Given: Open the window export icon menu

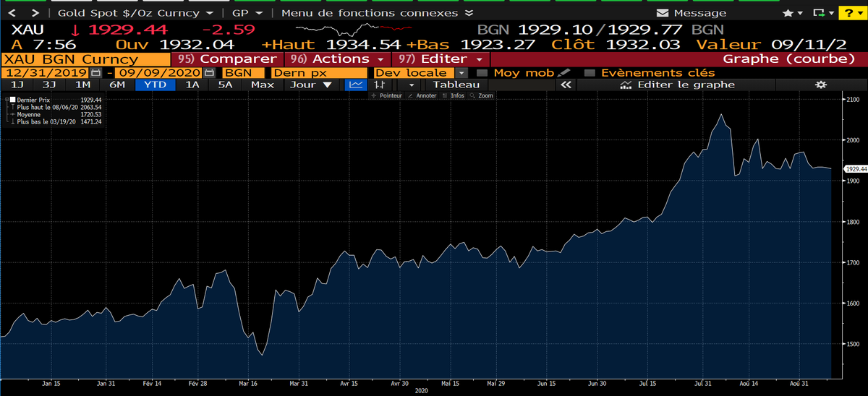Looking at the screenshot, I should coord(822,13).
